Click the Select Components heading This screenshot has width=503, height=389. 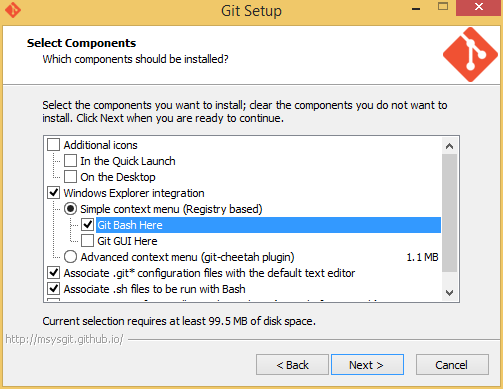(x=81, y=43)
